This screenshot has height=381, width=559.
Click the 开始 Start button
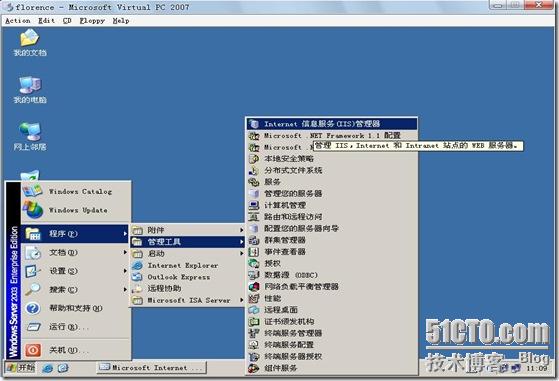(x=20, y=367)
